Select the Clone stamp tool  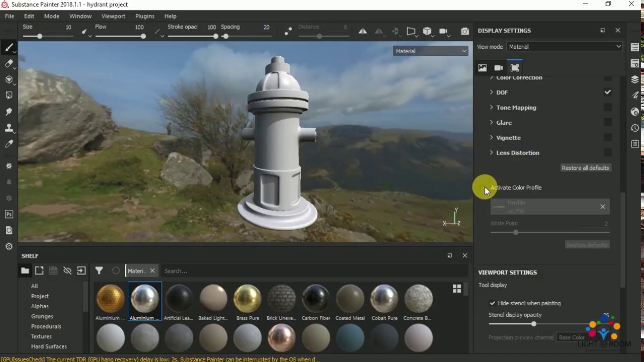[9, 128]
